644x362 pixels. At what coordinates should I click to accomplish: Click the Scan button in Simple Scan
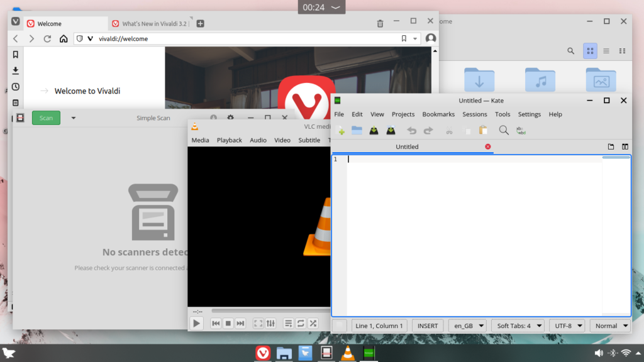(45, 118)
